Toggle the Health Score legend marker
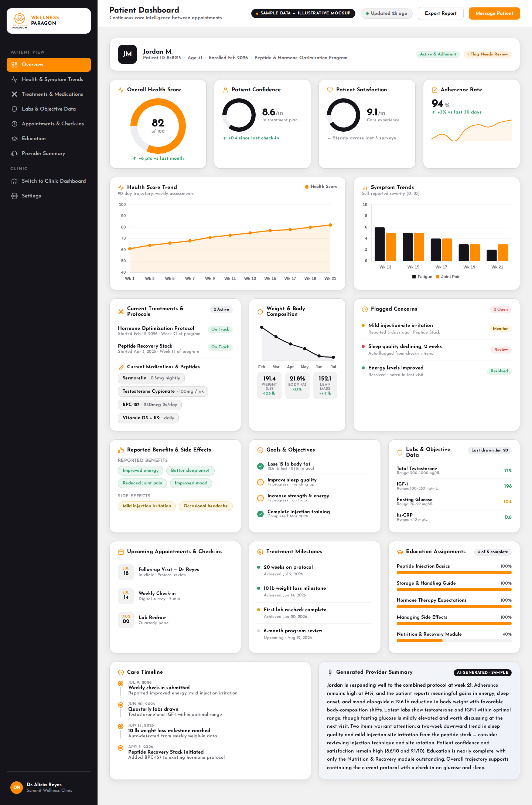Viewport: 532px width, 805px height. (307, 187)
